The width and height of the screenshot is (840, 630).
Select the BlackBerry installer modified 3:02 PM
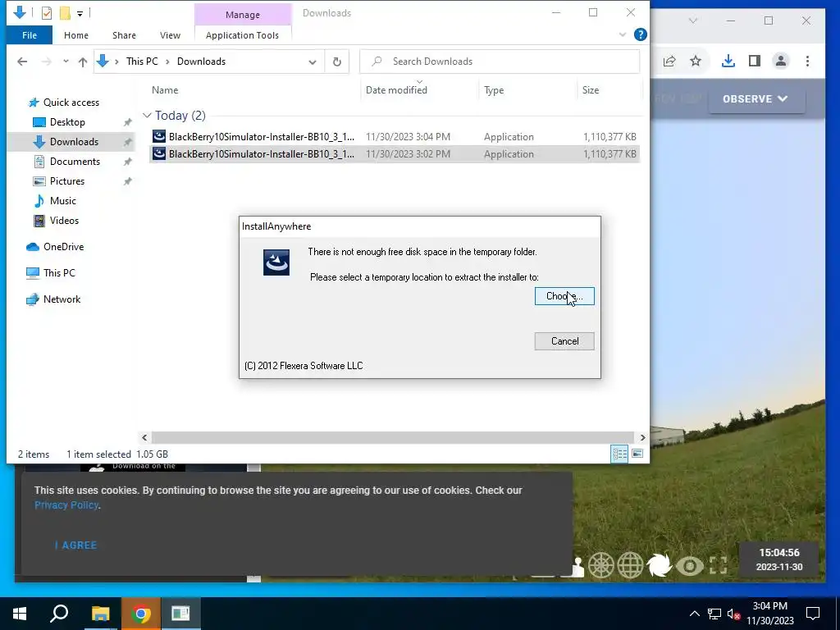[395, 154]
